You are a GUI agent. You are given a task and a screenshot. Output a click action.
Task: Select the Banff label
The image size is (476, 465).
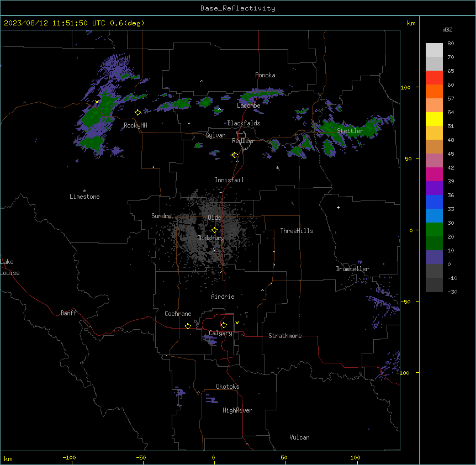(68, 313)
